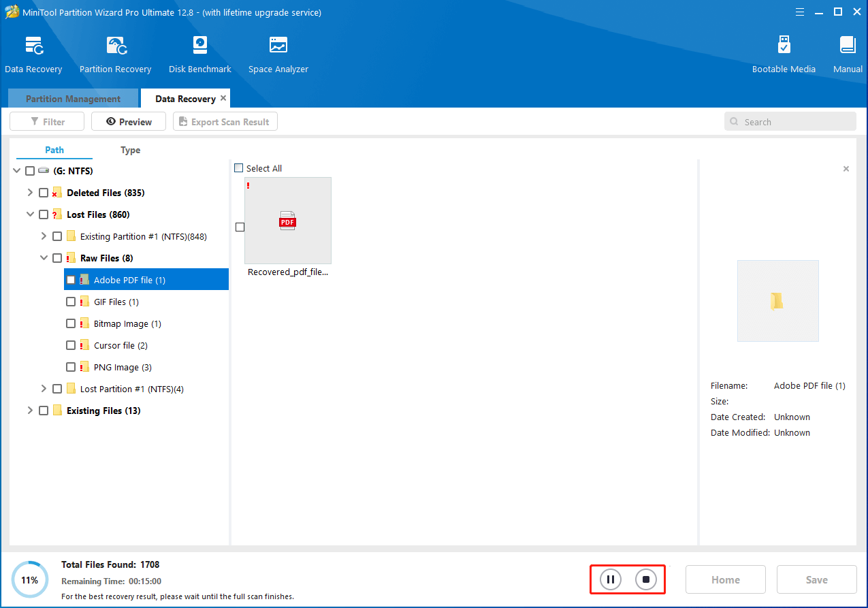Click the 'Remaining Time: 00:15:00' text
Screen dimensions: 868x608
(x=111, y=581)
